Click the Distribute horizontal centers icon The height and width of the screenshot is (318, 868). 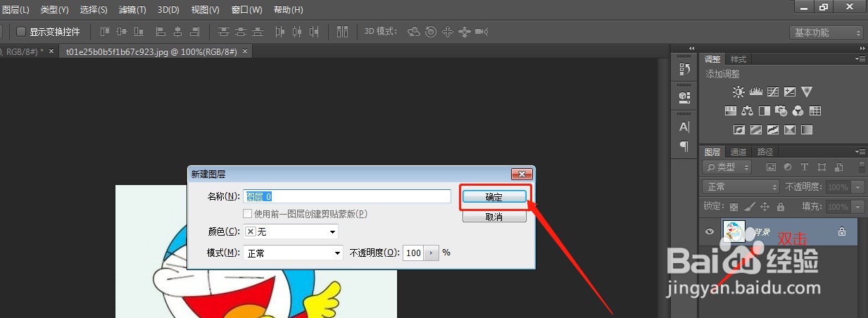click(x=297, y=32)
